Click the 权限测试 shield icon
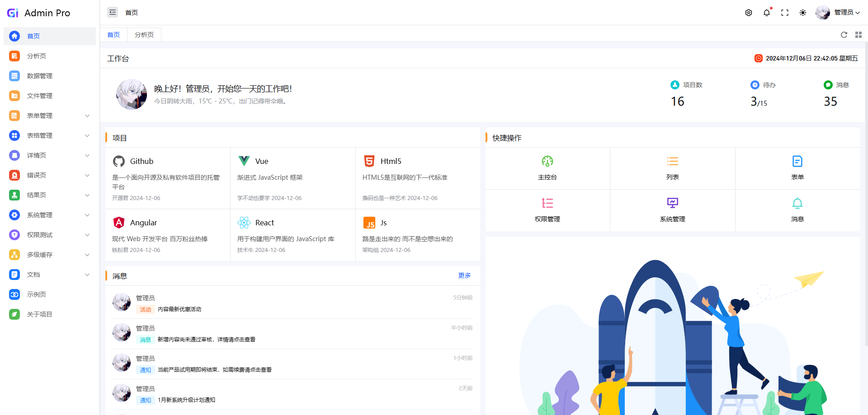 point(14,235)
